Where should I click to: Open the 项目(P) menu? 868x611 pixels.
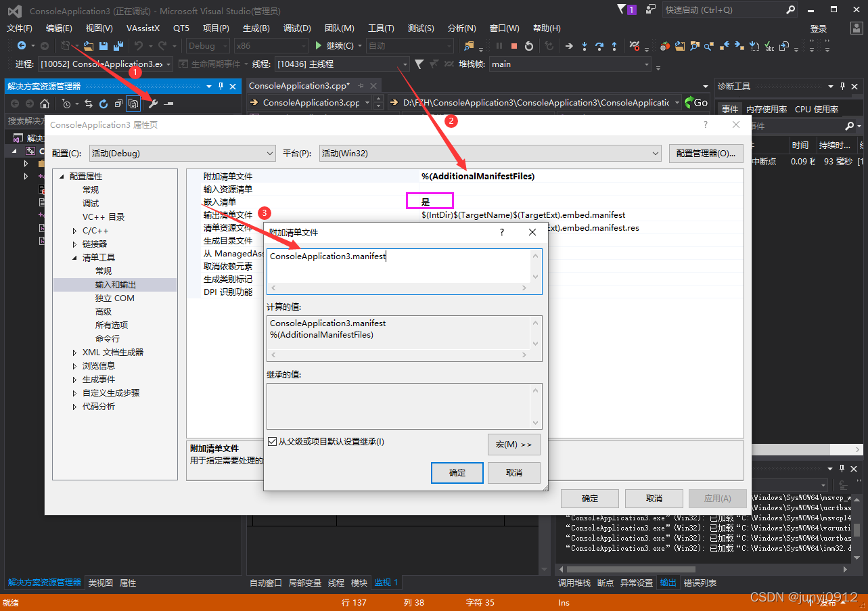point(216,28)
